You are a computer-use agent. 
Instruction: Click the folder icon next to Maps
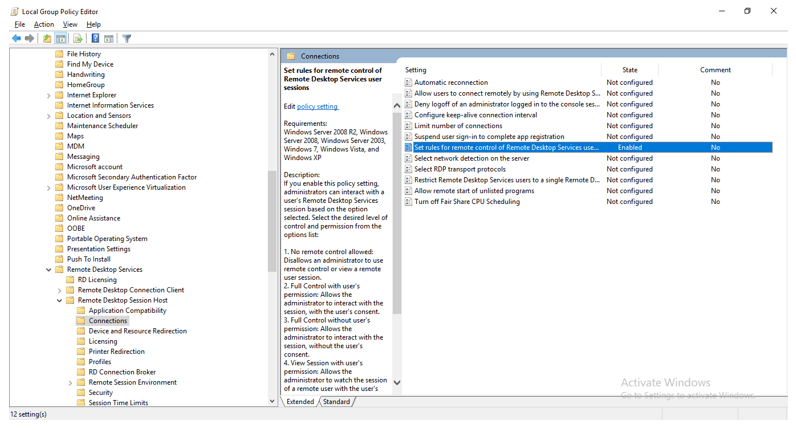59,136
